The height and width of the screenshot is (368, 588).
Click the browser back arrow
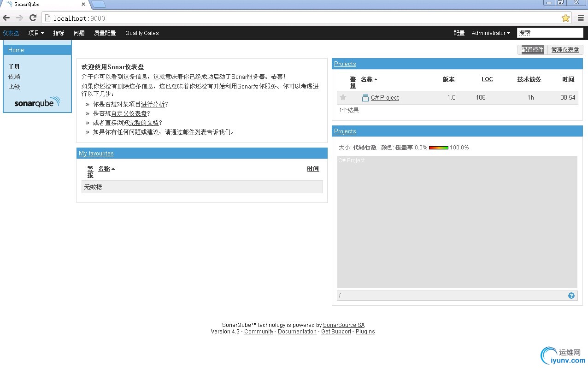pyautogui.click(x=6, y=18)
